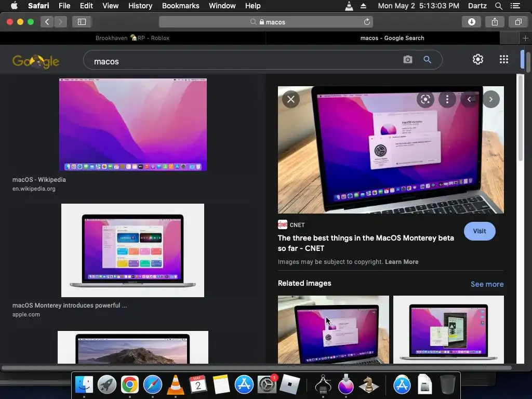Click the Google doodle logo
This screenshot has width=532, height=399.
(36, 61)
